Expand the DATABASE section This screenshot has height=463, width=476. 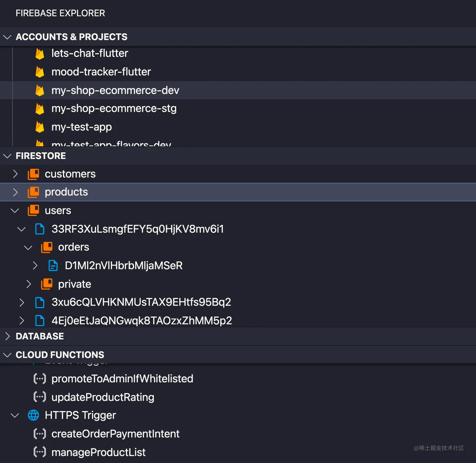[x=8, y=336]
